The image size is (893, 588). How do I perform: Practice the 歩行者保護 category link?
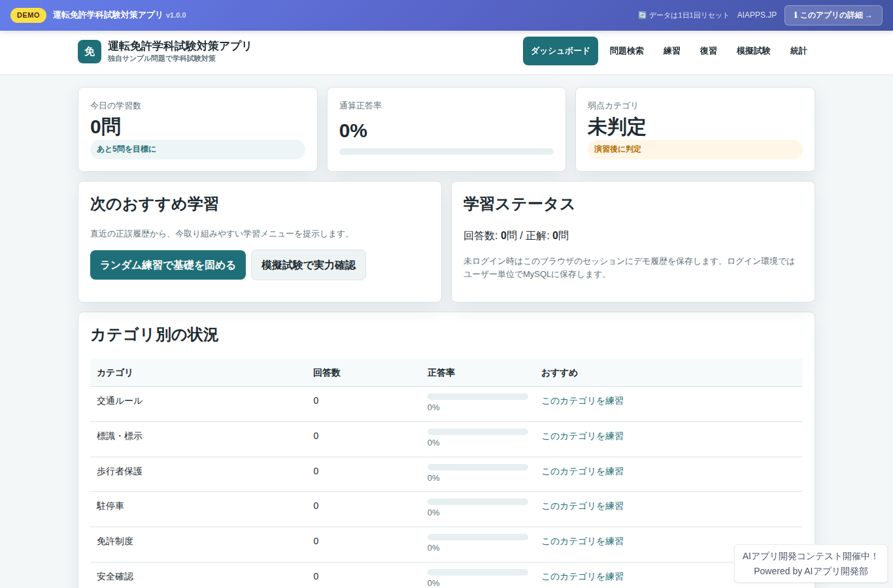pos(582,471)
